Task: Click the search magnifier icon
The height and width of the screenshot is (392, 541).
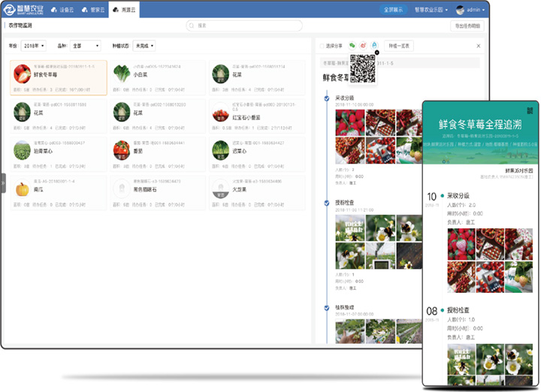Action: [192, 26]
